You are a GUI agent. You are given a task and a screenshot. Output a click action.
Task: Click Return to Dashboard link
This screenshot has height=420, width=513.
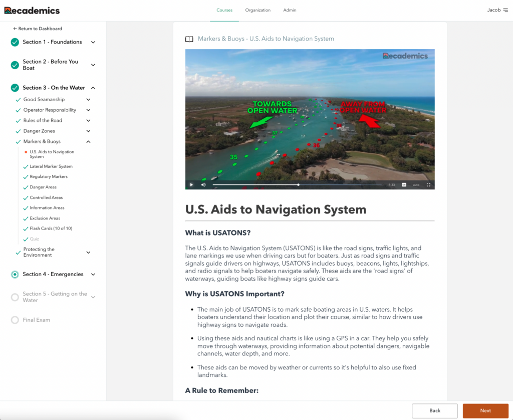tap(38, 29)
